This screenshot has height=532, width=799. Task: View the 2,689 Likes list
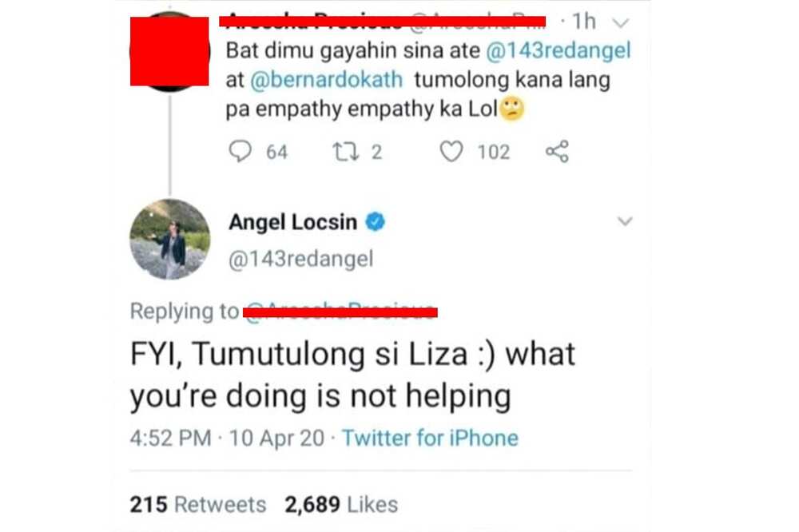341,505
